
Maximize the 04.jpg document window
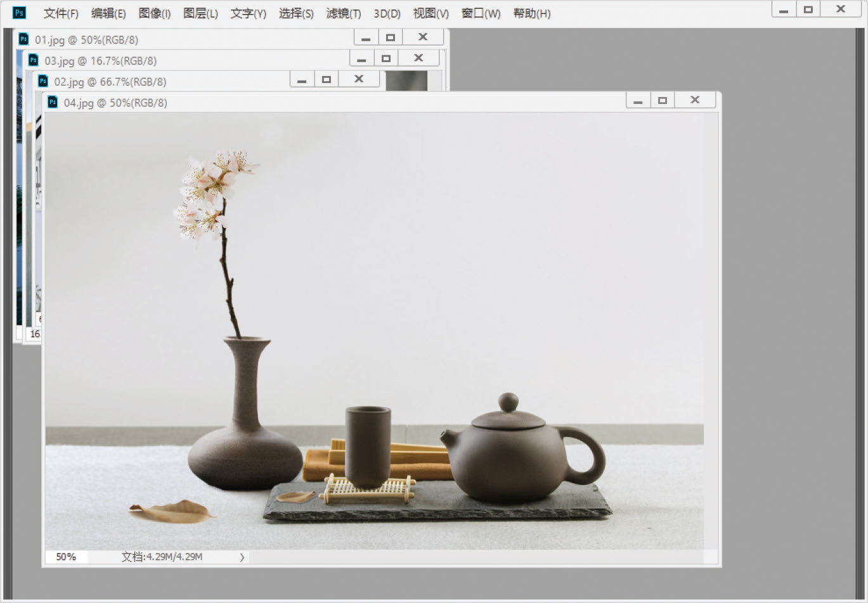click(x=663, y=100)
